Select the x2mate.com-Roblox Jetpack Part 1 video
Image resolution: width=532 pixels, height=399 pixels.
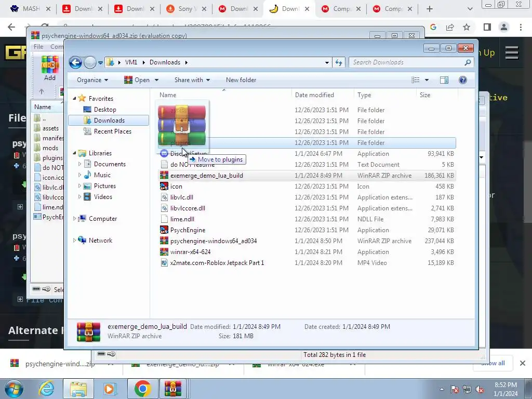point(217,262)
